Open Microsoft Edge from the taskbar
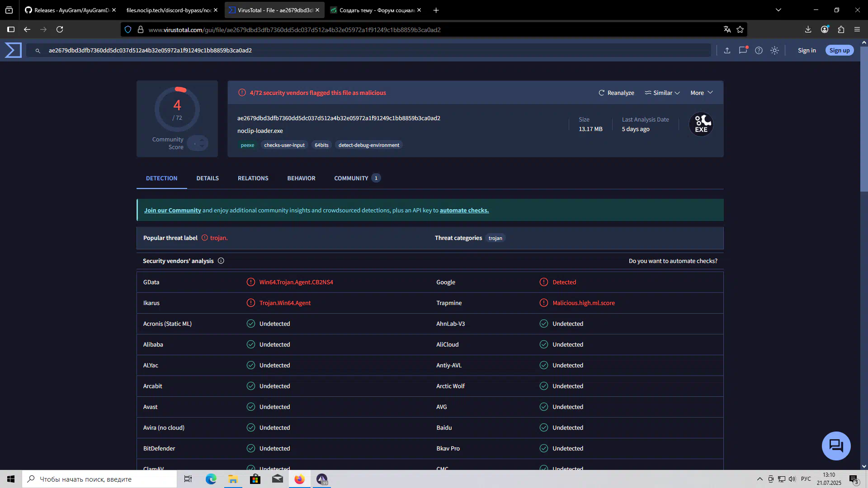The image size is (868, 488). 211,479
